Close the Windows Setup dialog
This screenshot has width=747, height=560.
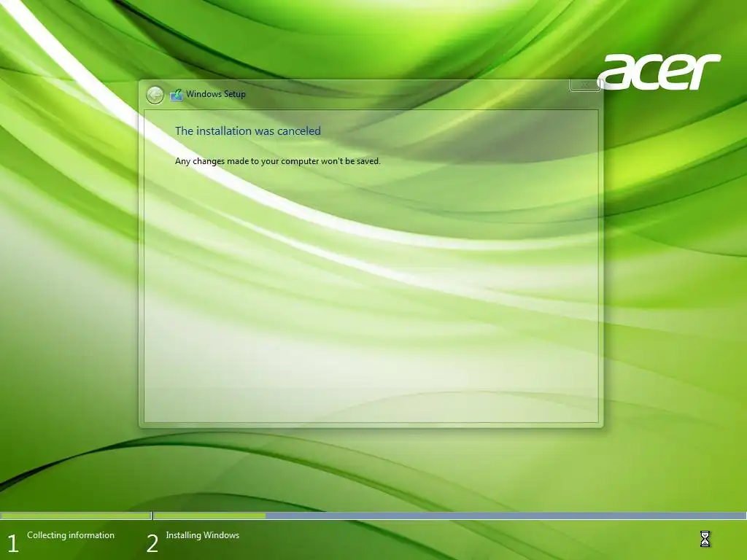(x=584, y=85)
